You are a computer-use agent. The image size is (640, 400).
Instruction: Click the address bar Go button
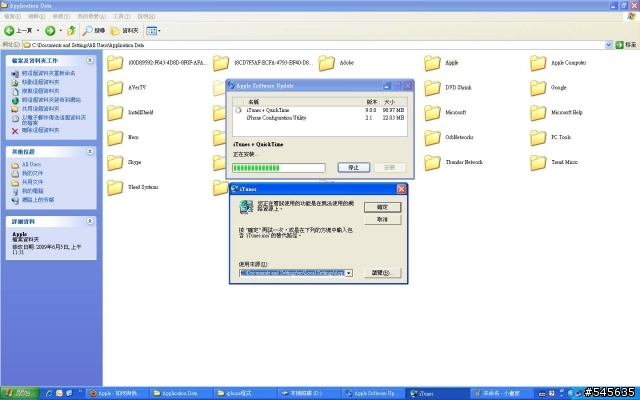(x=627, y=45)
